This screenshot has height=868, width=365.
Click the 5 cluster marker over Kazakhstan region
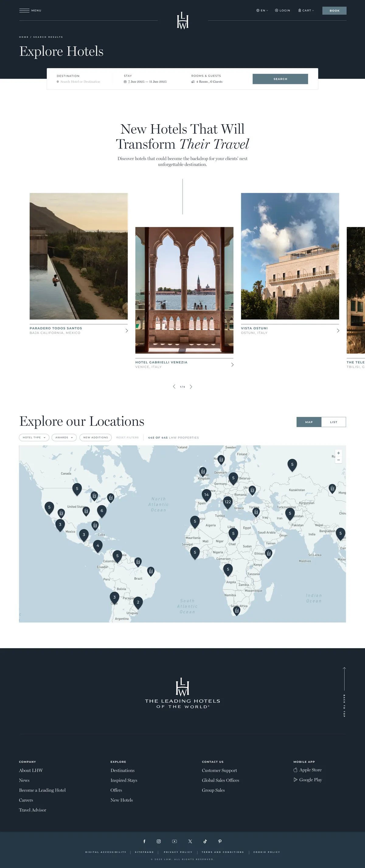click(x=292, y=465)
